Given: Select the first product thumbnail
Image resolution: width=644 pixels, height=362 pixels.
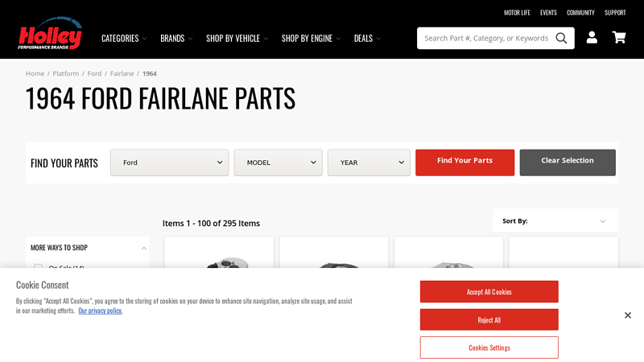Looking at the screenshot, I should [219, 253].
